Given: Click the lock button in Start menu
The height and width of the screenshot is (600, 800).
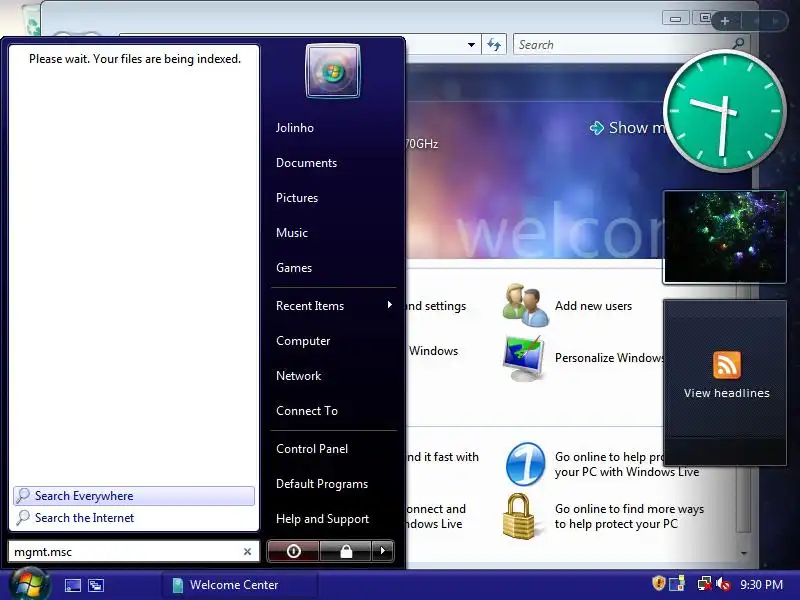Looking at the screenshot, I should click(346, 551).
